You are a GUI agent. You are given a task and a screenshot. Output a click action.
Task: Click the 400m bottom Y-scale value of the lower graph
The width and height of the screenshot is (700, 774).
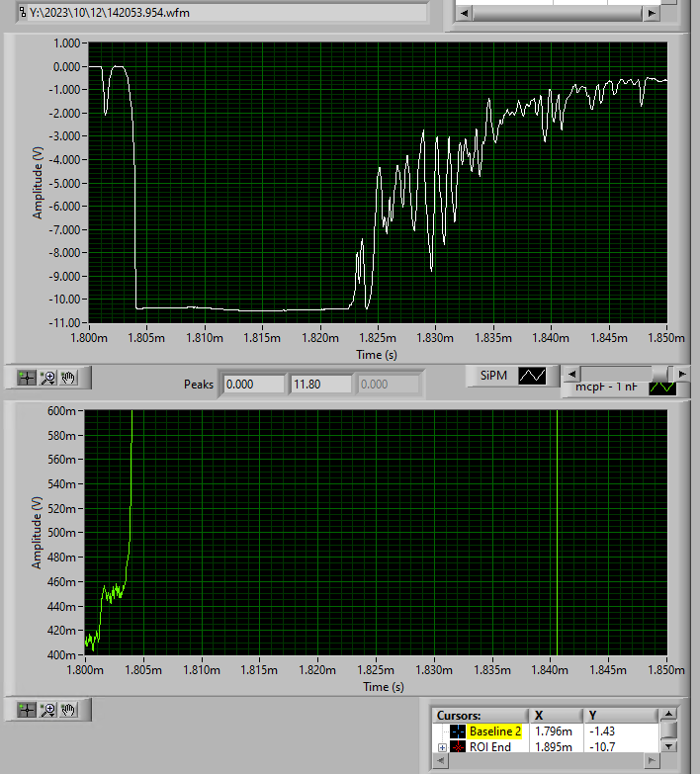pyautogui.click(x=61, y=655)
